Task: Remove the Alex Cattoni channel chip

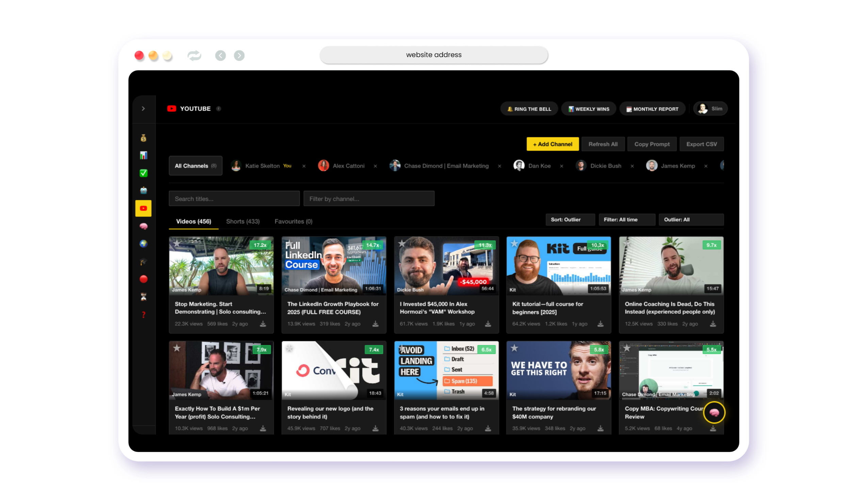Action: (375, 166)
